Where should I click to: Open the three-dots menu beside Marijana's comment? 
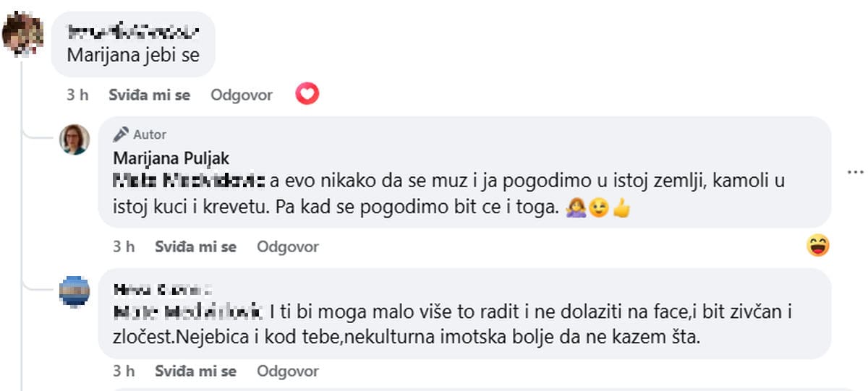tap(856, 173)
